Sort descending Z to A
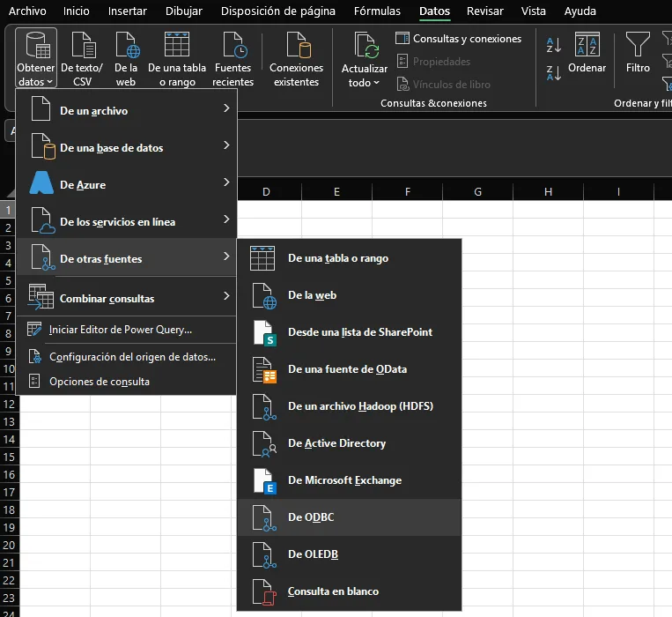The image size is (672, 617). (554, 72)
